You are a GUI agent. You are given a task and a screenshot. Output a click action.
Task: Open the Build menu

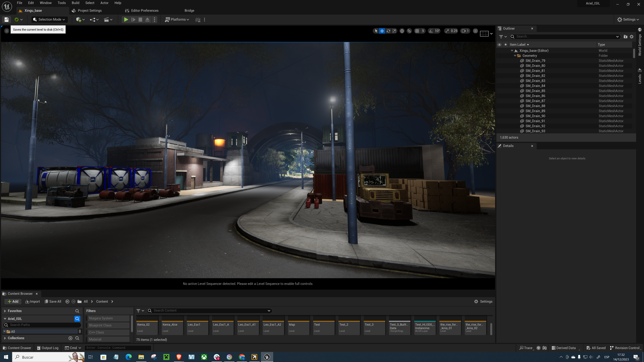[x=75, y=3]
